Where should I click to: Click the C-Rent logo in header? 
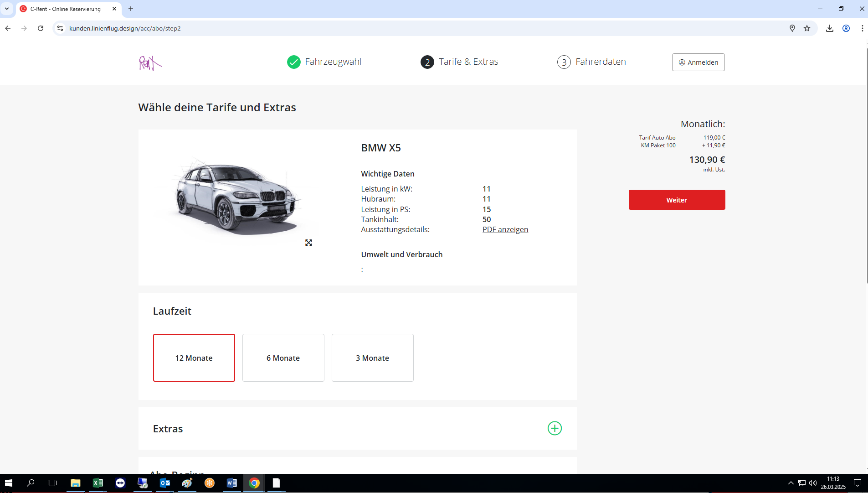150,62
